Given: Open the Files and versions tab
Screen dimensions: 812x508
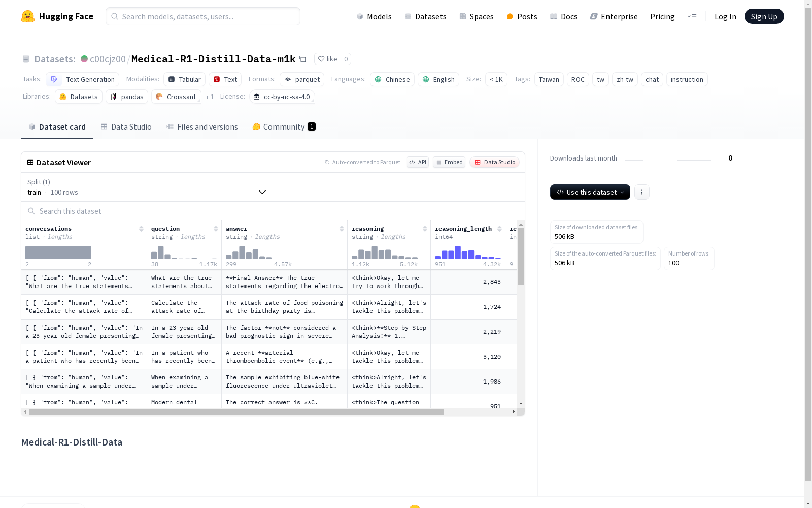Looking at the screenshot, I should (202, 127).
